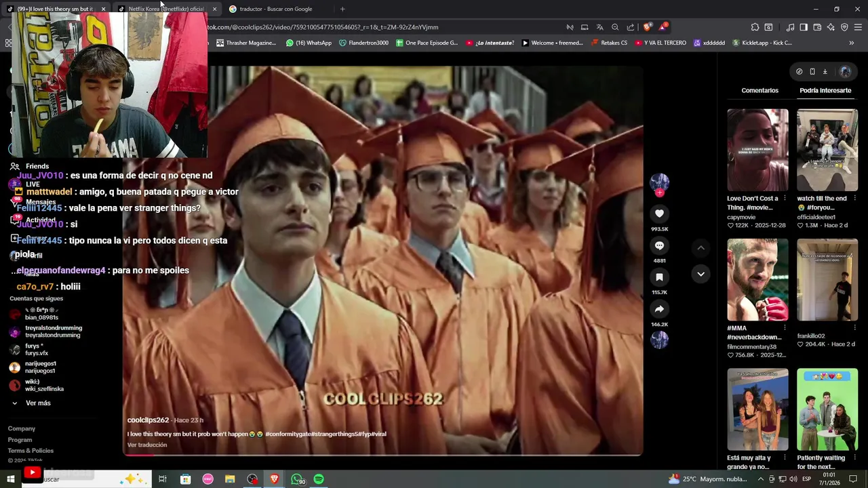Open the notification center icon in taskbar
868x488 pixels.
click(x=854, y=479)
